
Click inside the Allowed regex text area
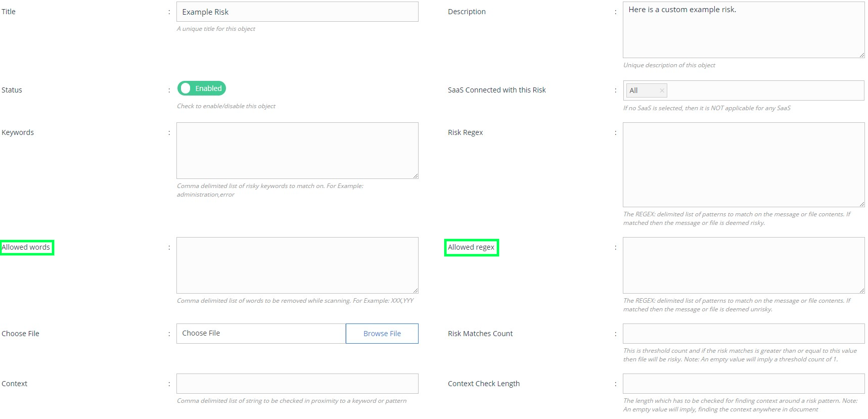point(743,265)
